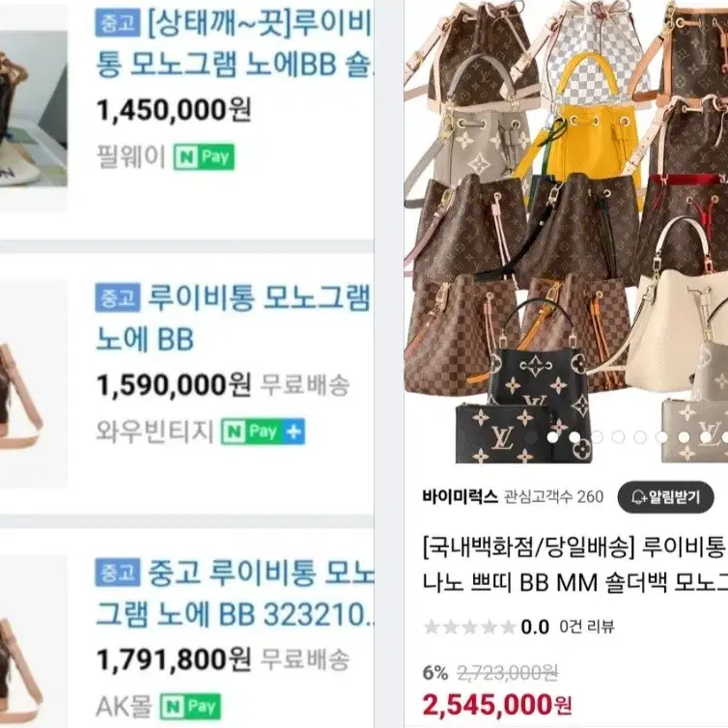Click the N Pay badge beside AK몰
Viewport: 728px width, 728px height.
pos(190,707)
